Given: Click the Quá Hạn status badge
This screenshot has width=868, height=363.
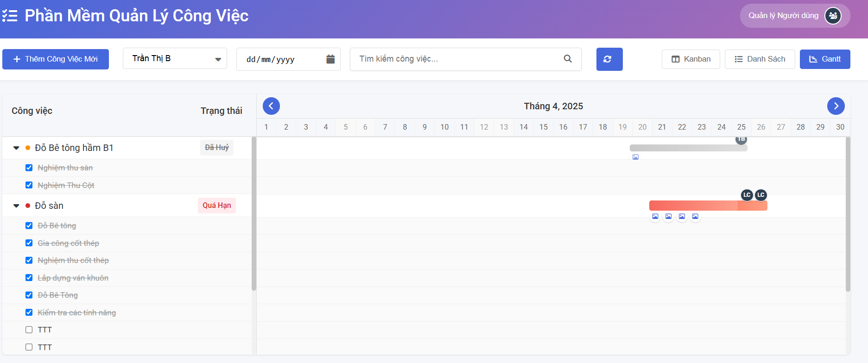Looking at the screenshot, I should (217, 206).
